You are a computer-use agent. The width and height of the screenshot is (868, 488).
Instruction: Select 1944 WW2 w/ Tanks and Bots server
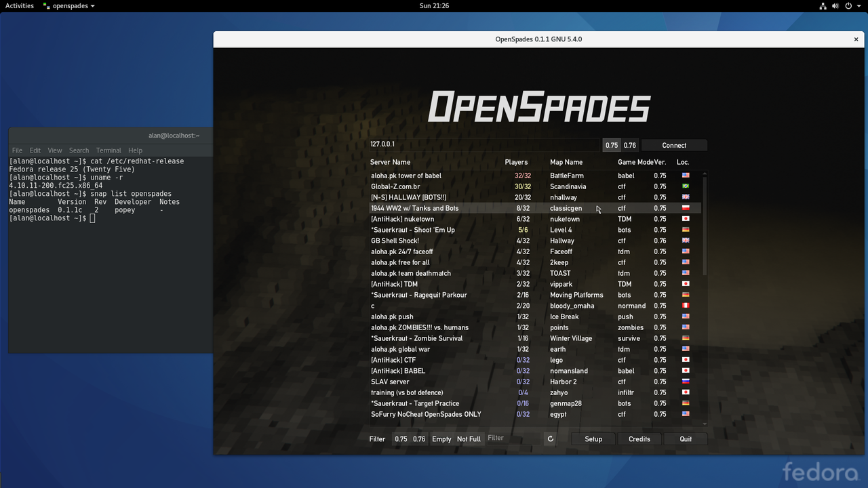tap(534, 208)
